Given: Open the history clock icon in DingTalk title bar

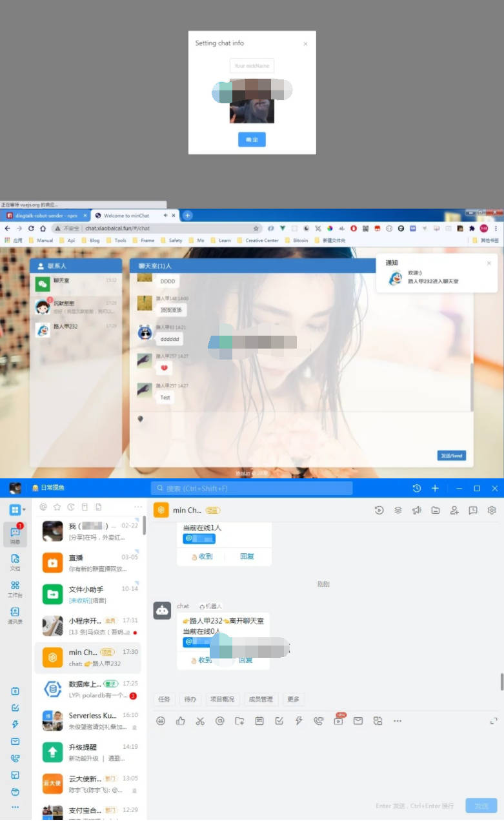Looking at the screenshot, I should pos(417,488).
